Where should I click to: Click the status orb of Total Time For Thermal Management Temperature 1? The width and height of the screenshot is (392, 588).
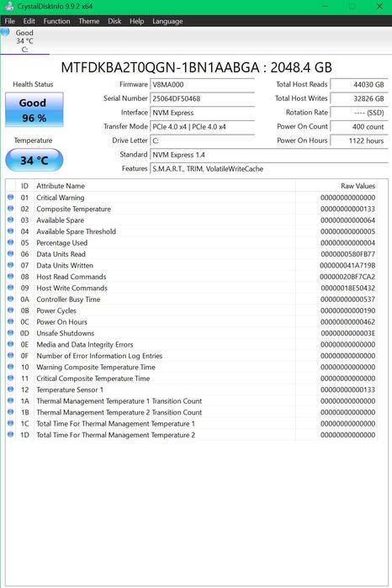click(x=10, y=423)
